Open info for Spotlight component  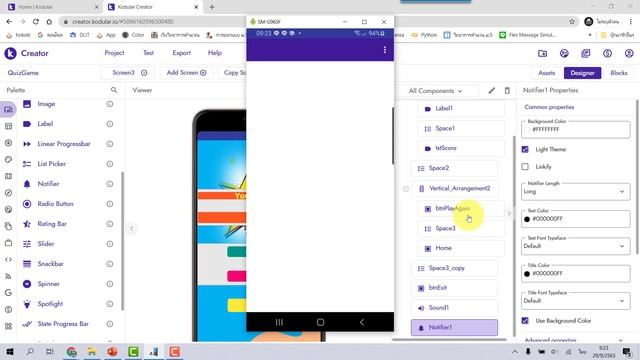click(110, 304)
